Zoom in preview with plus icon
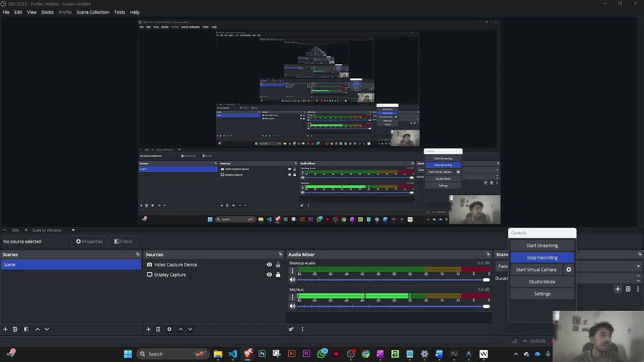Screen dimensions: 644x362 26,230
